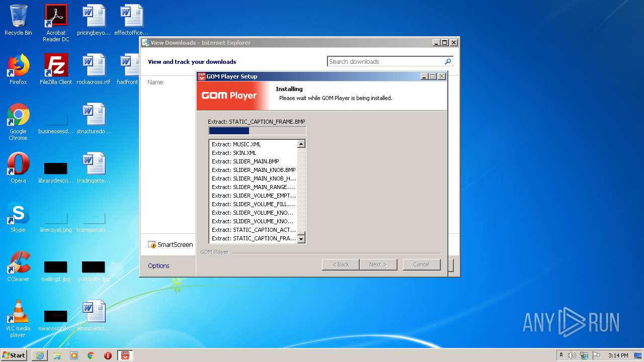Open the volume control in system tray

click(572, 355)
